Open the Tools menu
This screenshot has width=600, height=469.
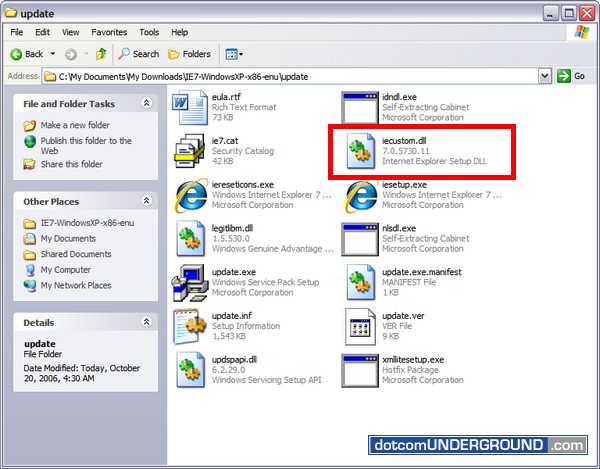(x=149, y=32)
